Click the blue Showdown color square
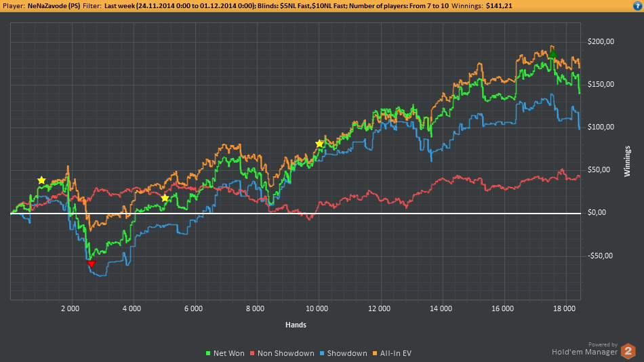 click(323, 353)
